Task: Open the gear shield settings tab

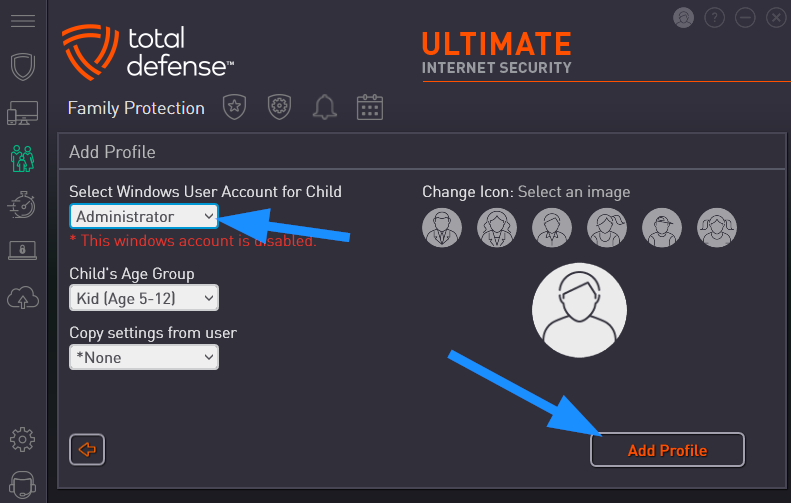Action: click(x=279, y=107)
